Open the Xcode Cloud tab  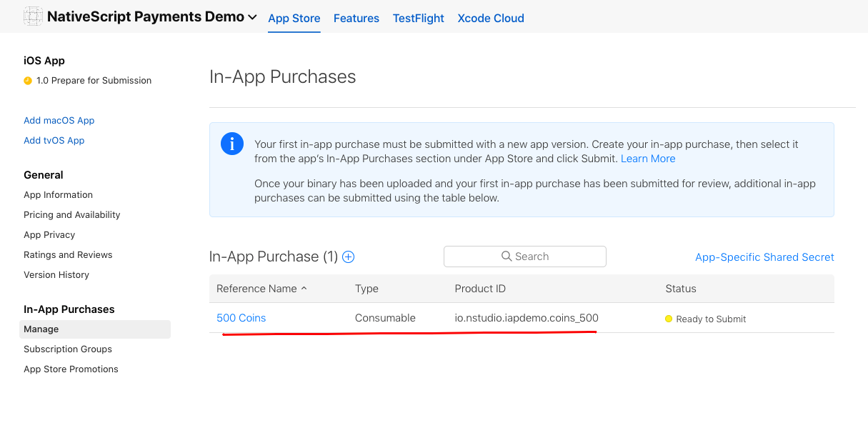[x=491, y=19]
